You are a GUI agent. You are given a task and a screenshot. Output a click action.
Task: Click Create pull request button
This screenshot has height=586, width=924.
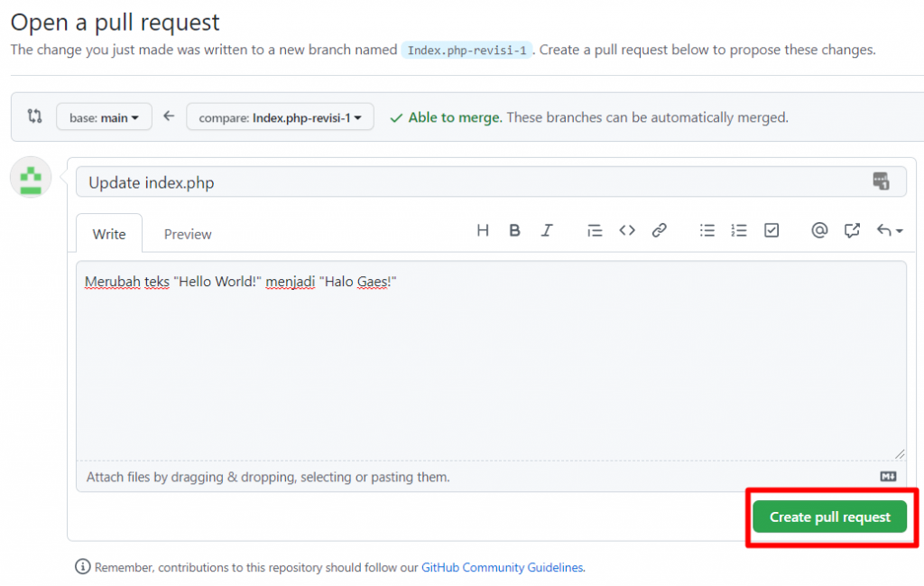[x=830, y=517]
